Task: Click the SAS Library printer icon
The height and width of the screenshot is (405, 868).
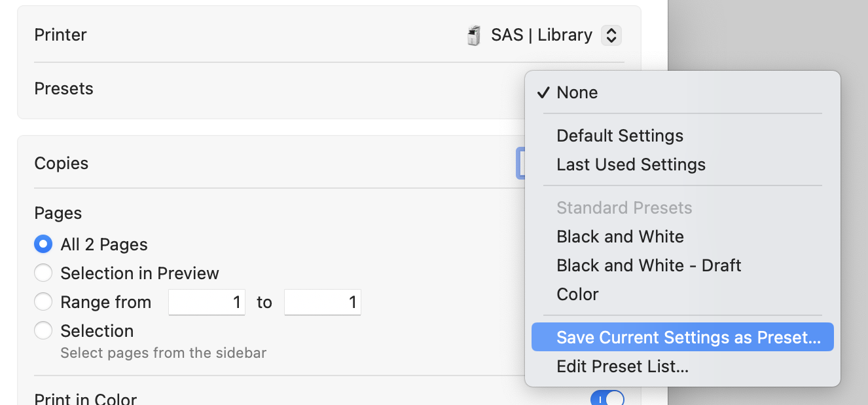Action: click(474, 35)
